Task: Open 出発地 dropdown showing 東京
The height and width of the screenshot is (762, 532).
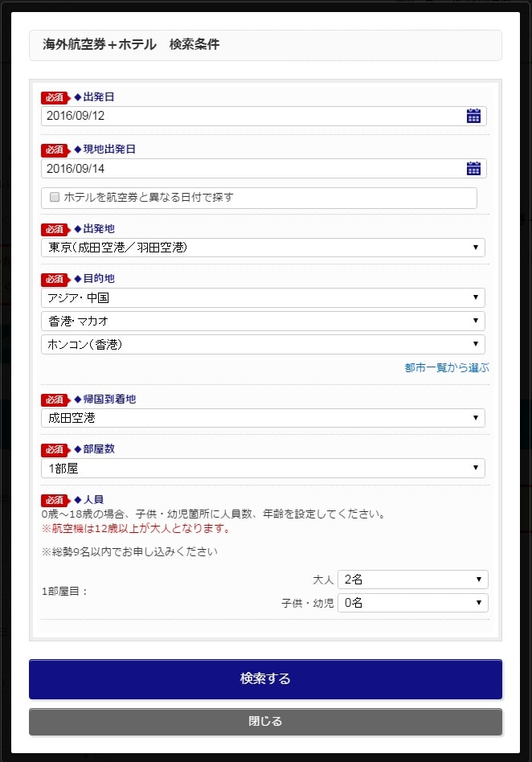Action: point(263,248)
